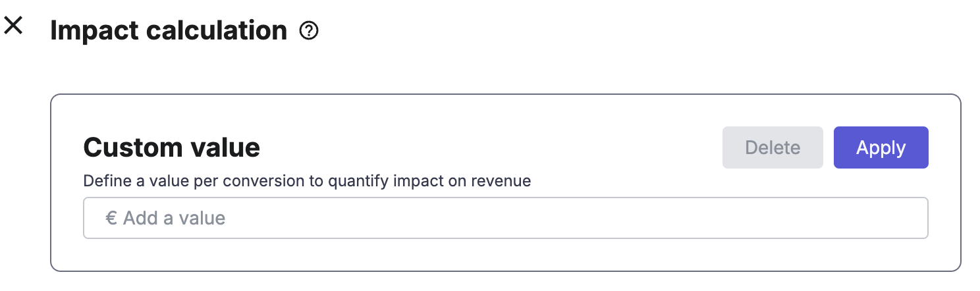Image resolution: width=980 pixels, height=291 pixels.
Task: Focus the Add a value input field
Action: pyautogui.click(x=505, y=218)
